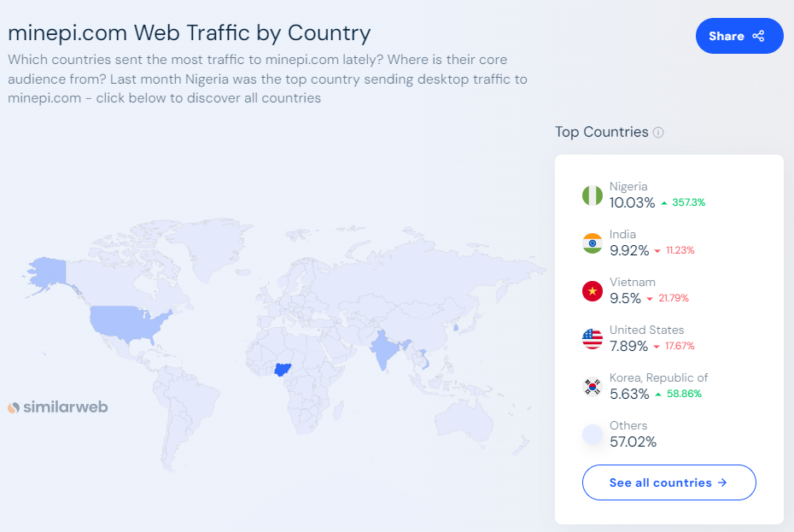Viewport: 794px width, 532px height.
Task: Click the Nigeria 357.3% increase indicator
Action: [x=683, y=203]
